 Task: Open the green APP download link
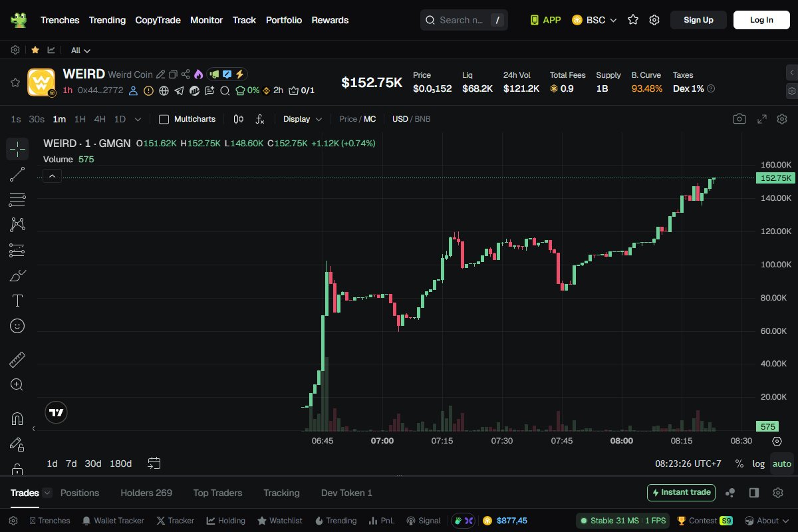point(545,20)
